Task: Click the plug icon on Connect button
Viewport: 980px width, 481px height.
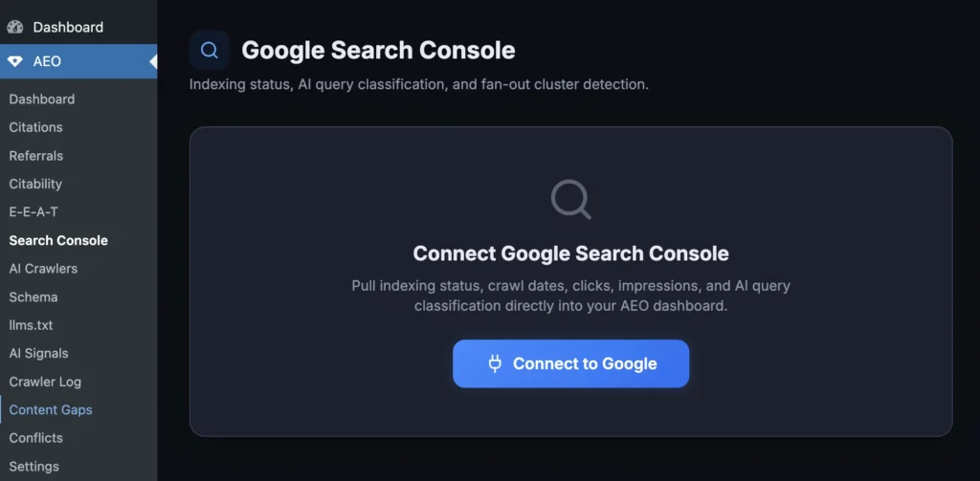Action: click(495, 363)
